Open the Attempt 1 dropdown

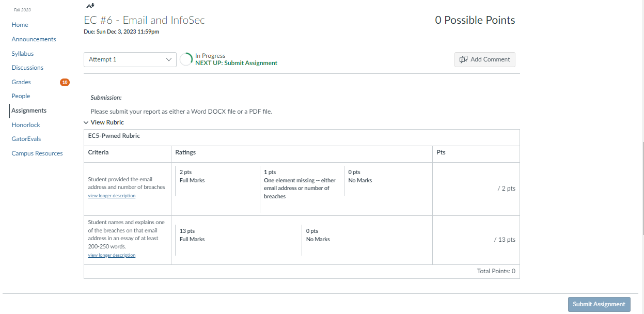click(130, 59)
